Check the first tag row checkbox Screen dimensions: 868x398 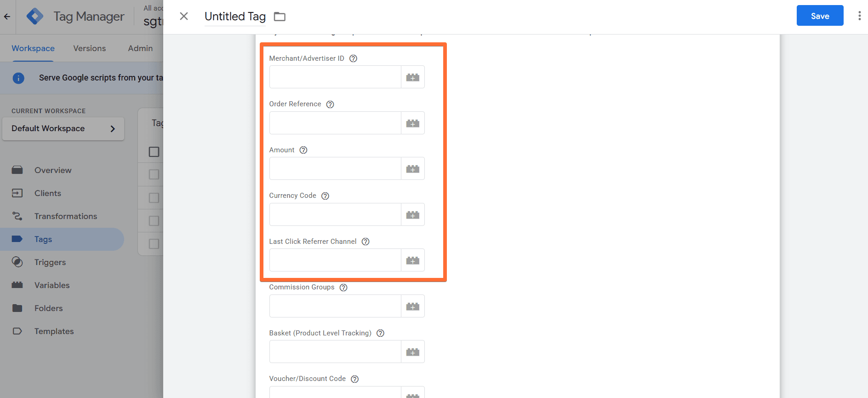pyautogui.click(x=154, y=174)
